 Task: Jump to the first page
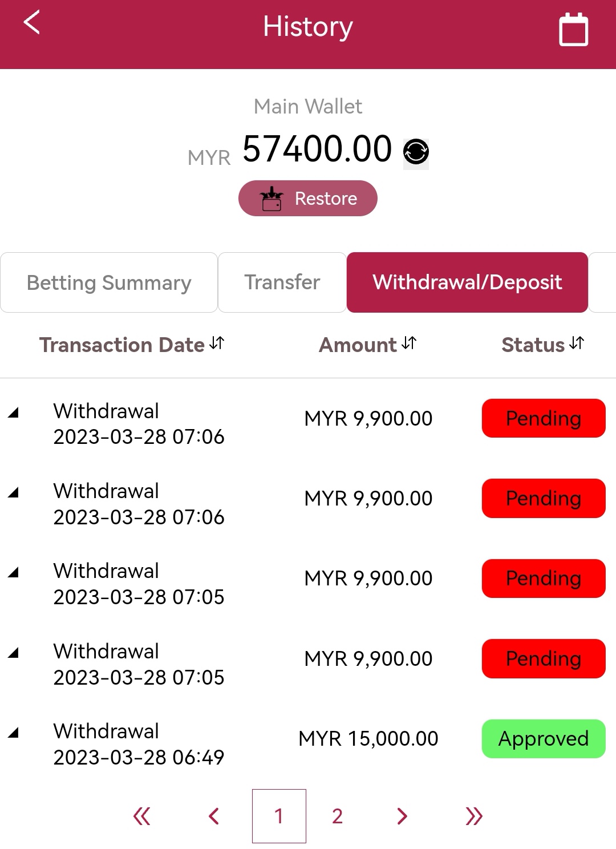[141, 816]
